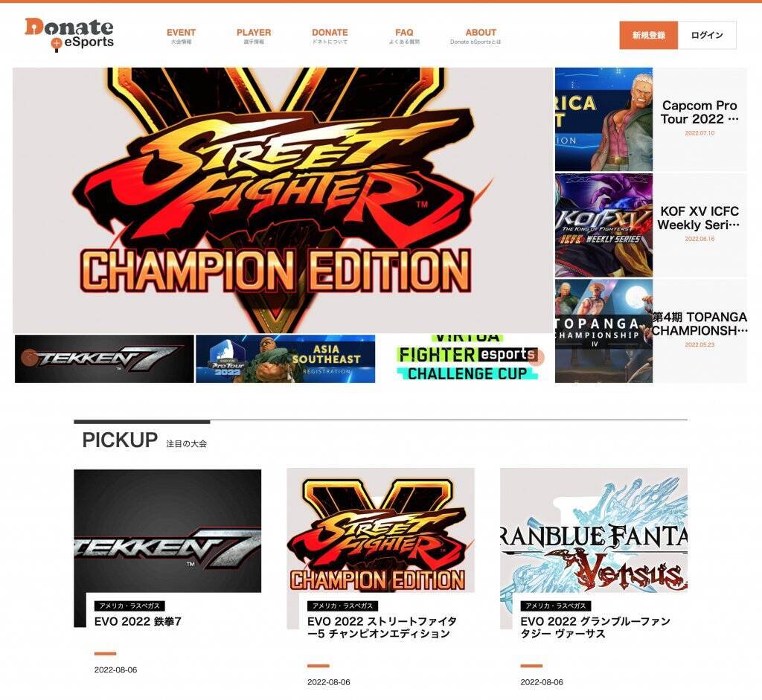Click the carousel previous circle on the Tekken thumbnail
Viewport: 762px width, 700px height.
coord(29,358)
